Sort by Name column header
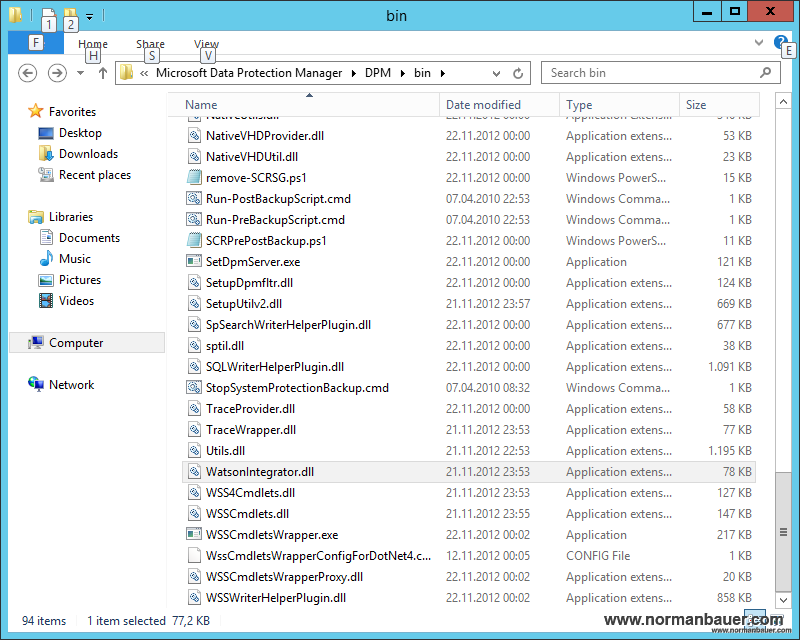Screen dimensions: 800x640 [304, 105]
